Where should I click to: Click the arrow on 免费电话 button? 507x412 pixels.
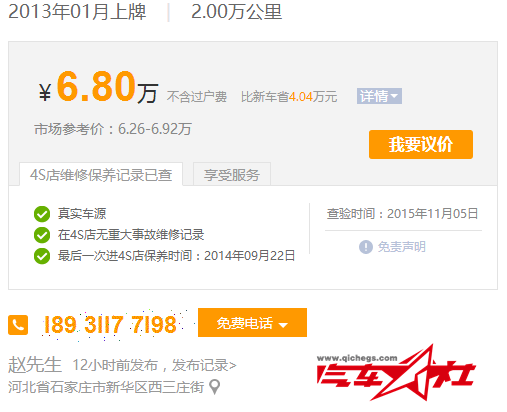[x=283, y=325]
